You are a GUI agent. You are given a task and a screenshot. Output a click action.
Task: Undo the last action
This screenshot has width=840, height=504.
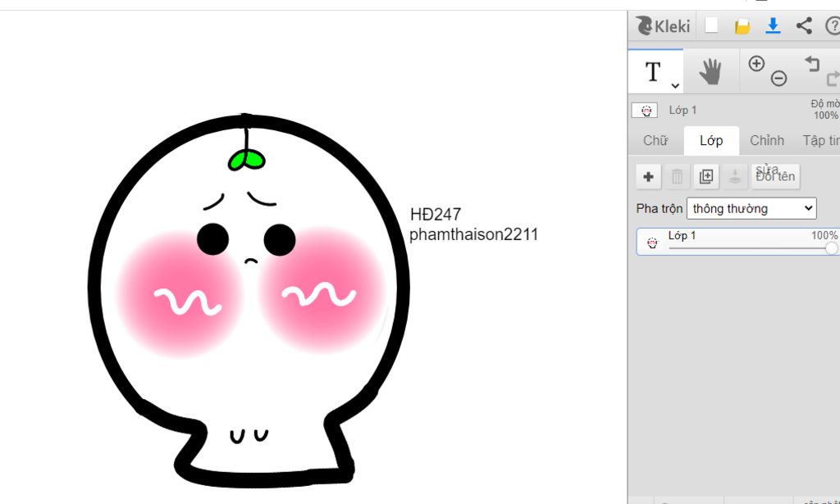coord(812,64)
